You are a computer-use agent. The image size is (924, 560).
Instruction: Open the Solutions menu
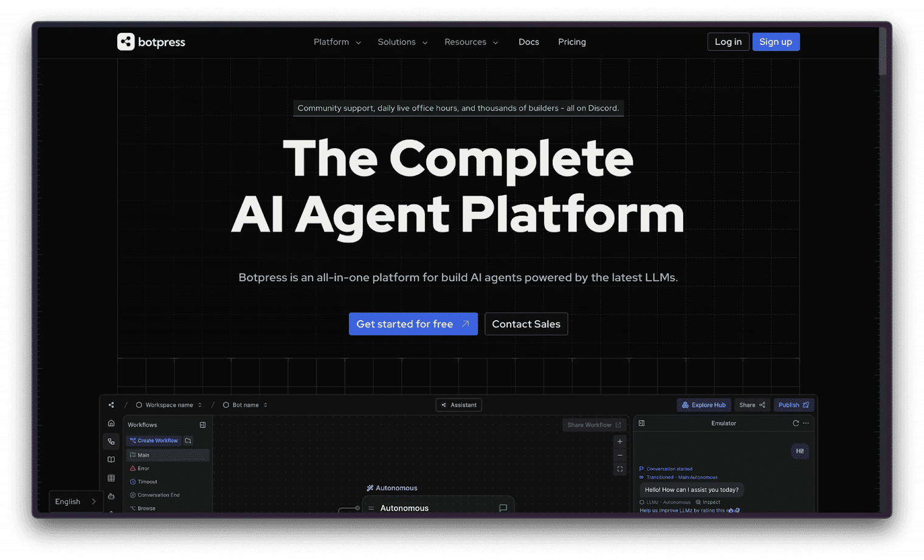click(x=402, y=42)
